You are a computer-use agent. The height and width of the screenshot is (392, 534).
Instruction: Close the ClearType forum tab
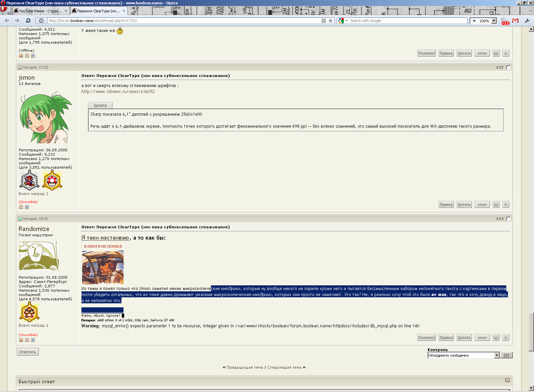coord(124,11)
